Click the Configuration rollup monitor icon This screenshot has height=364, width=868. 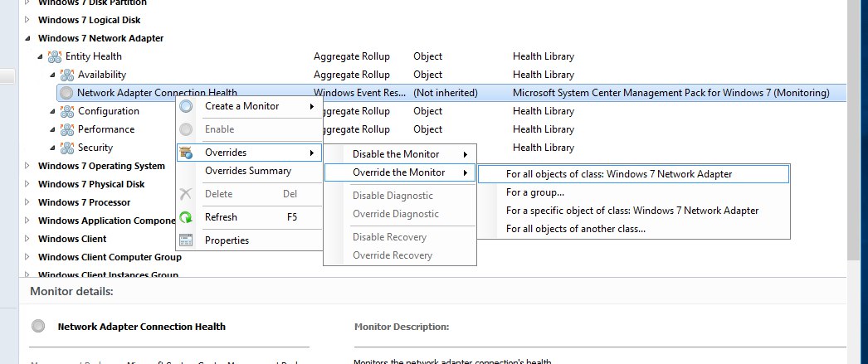coord(67,111)
